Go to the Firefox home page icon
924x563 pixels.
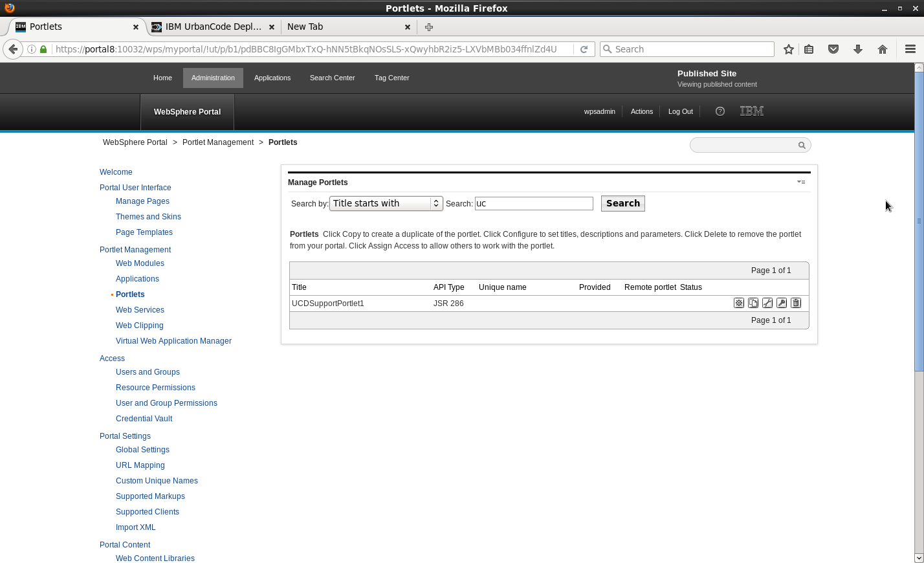tap(883, 49)
